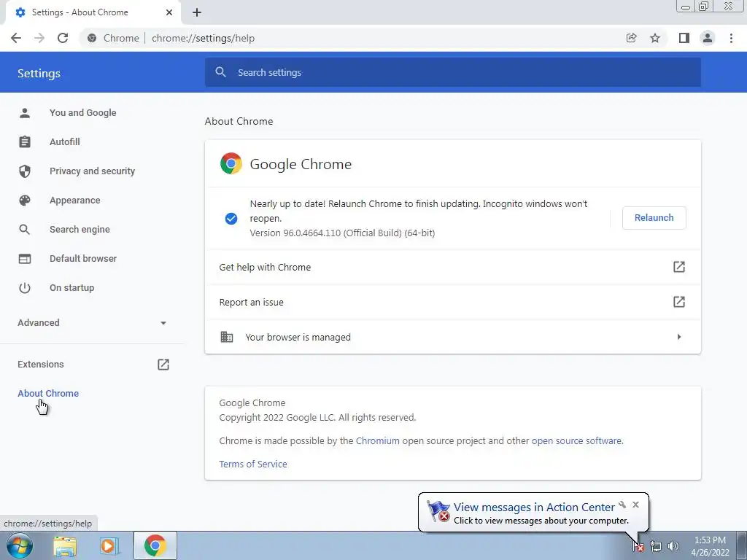This screenshot has width=747, height=560.
Task: Click the Search settings field
Action: [x=452, y=72]
